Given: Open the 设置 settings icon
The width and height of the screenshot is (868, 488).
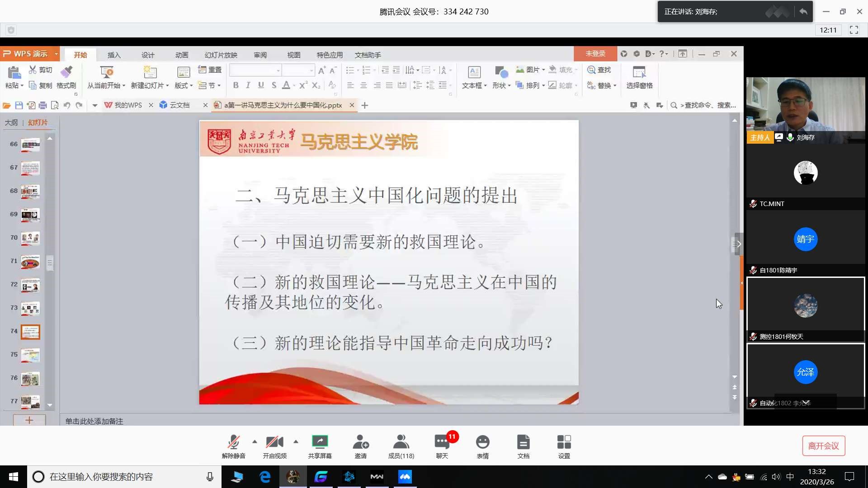Looking at the screenshot, I should 564,442.
